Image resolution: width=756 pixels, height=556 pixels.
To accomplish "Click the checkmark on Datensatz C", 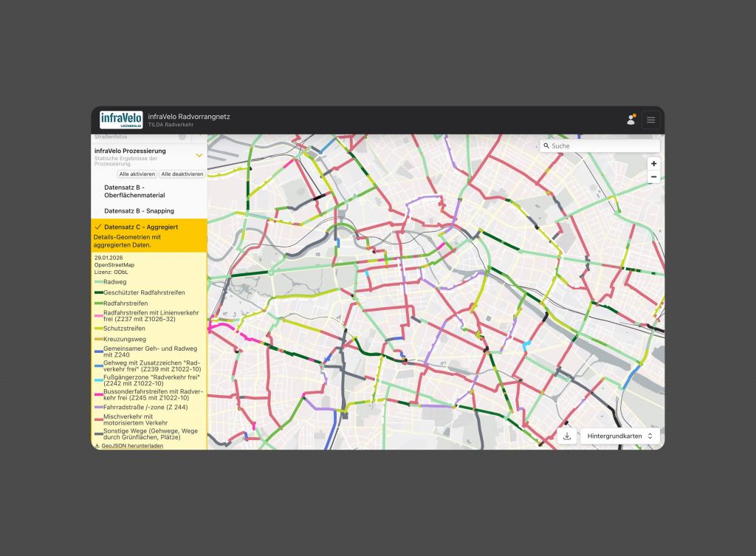I will click(98, 227).
